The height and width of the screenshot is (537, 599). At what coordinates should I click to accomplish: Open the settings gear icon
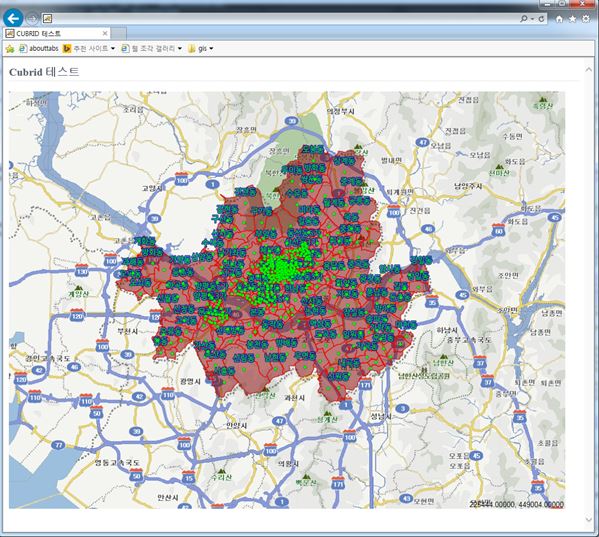[586, 18]
